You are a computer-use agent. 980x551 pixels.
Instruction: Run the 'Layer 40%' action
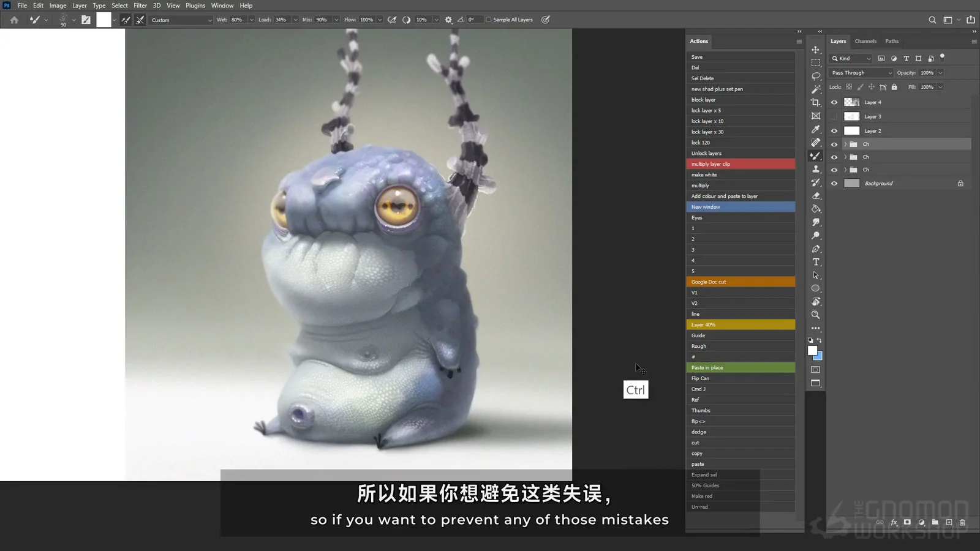click(741, 324)
